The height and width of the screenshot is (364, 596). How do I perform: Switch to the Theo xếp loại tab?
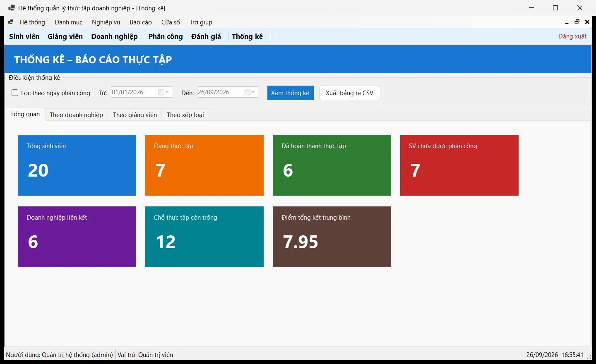pyautogui.click(x=185, y=115)
